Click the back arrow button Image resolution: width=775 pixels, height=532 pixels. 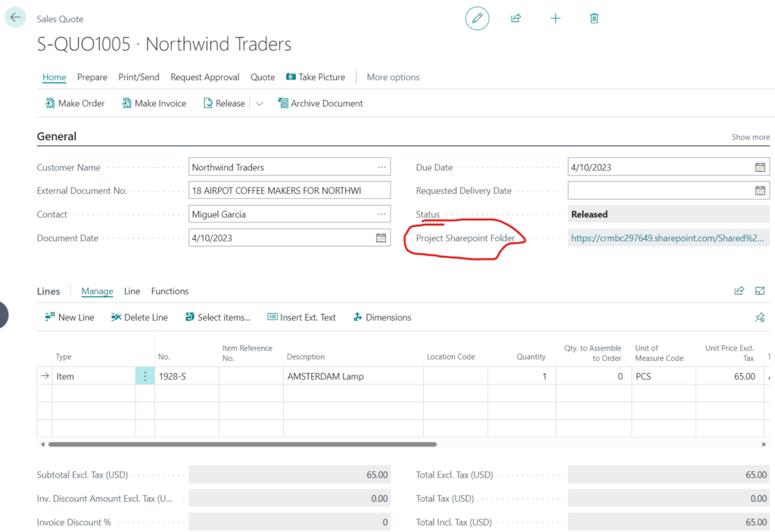16,17
